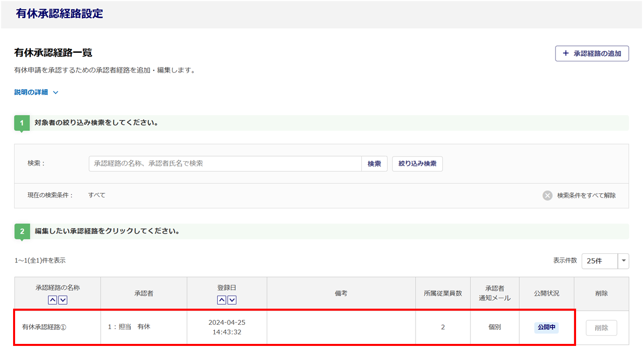Click the green step 2 badge
This screenshot has width=644, height=357.
[x=22, y=232]
